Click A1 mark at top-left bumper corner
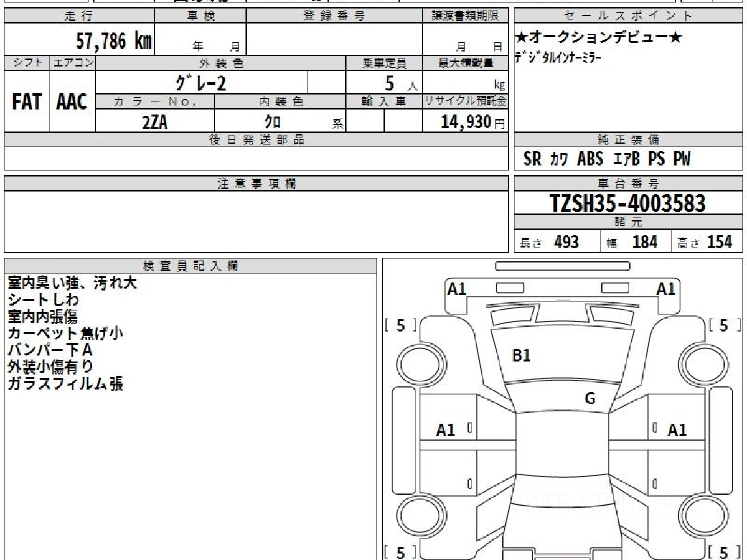The image size is (747, 560). pyautogui.click(x=457, y=289)
